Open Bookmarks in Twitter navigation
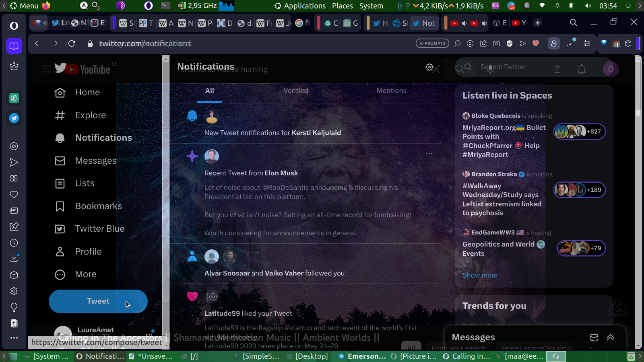The height and width of the screenshot is (362, 644). [88, 206]
